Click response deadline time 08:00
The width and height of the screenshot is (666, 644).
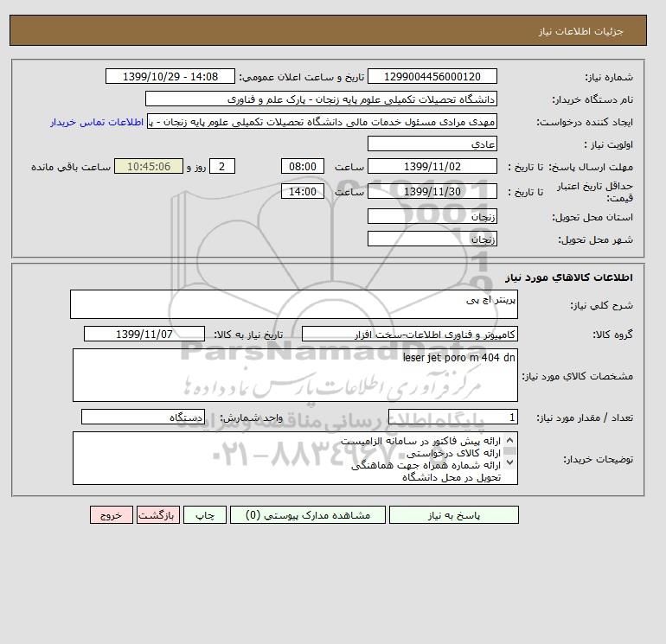(303, 167)
